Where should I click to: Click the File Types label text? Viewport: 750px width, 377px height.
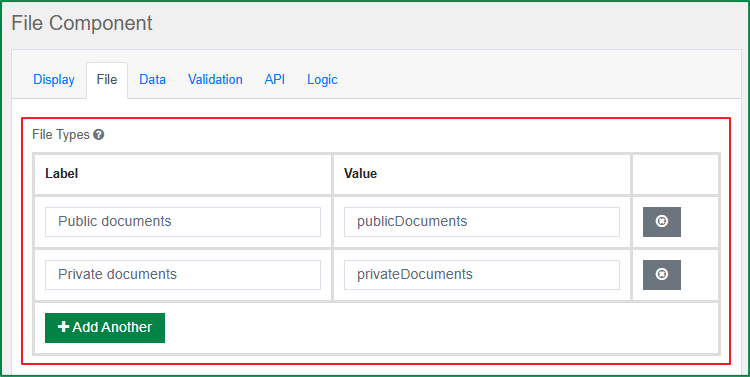click(x=61, y=135)
